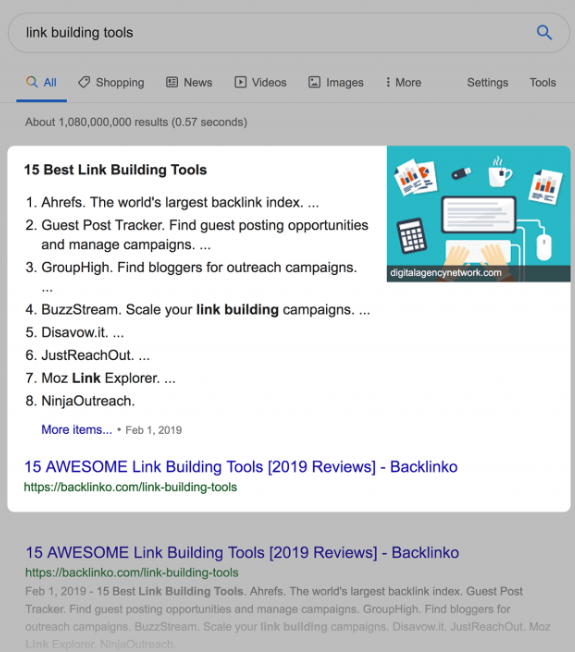Open the search Tools options
The height and width of the screenshot is (652, 575).
pyautogui.click(x=542, y=82)
